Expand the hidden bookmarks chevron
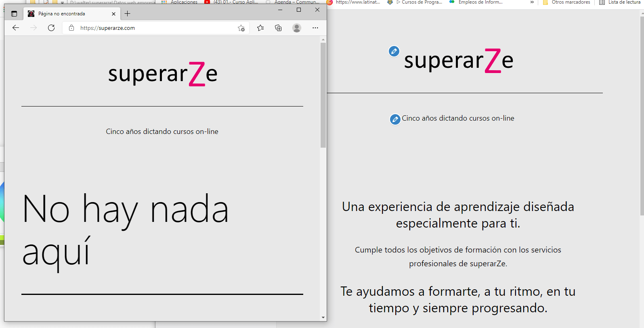 click(532, 2)
